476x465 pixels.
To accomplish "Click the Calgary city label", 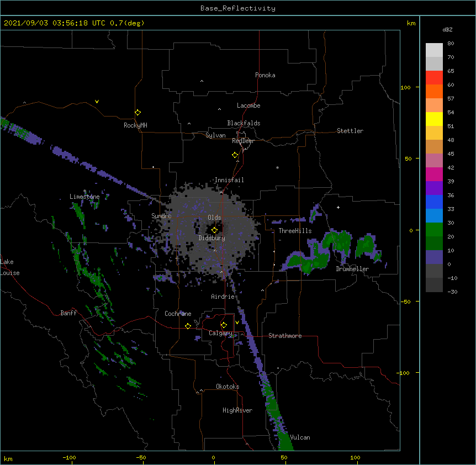I will pos(220,333).
